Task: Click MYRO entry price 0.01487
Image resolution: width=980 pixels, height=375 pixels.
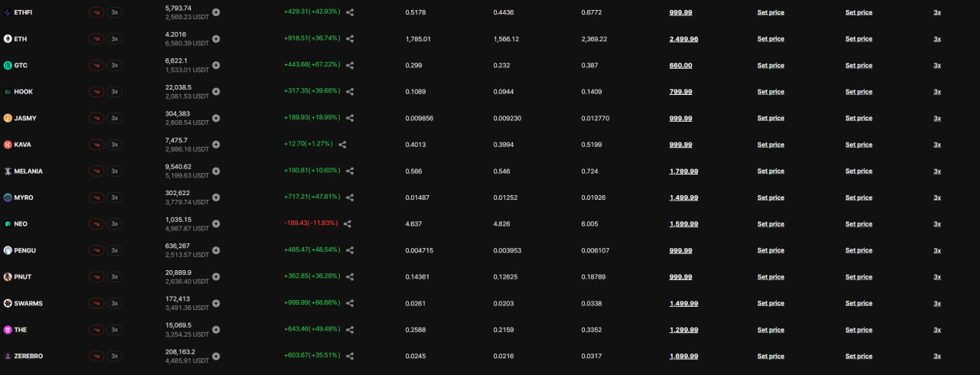Action: (418, 197)
